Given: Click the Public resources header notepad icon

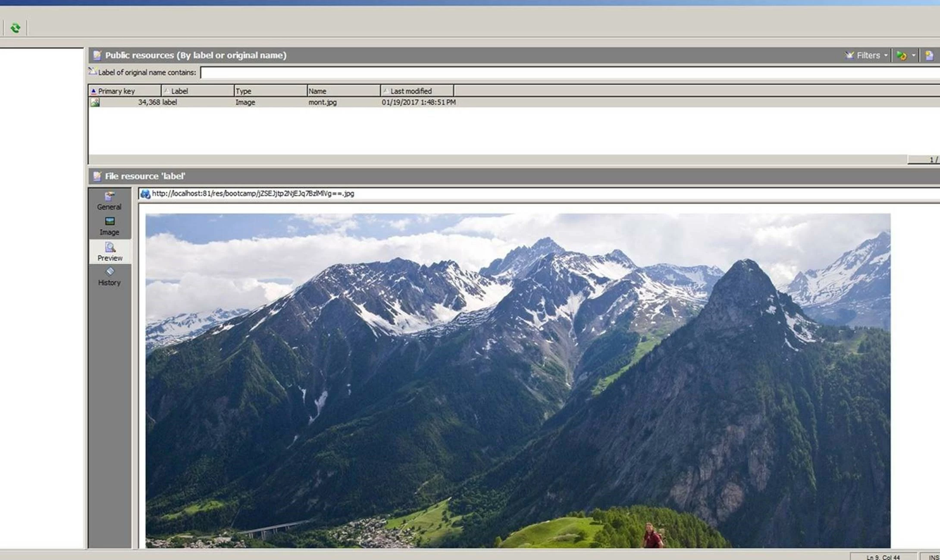Looking at the screenshot, I should 97,55.
